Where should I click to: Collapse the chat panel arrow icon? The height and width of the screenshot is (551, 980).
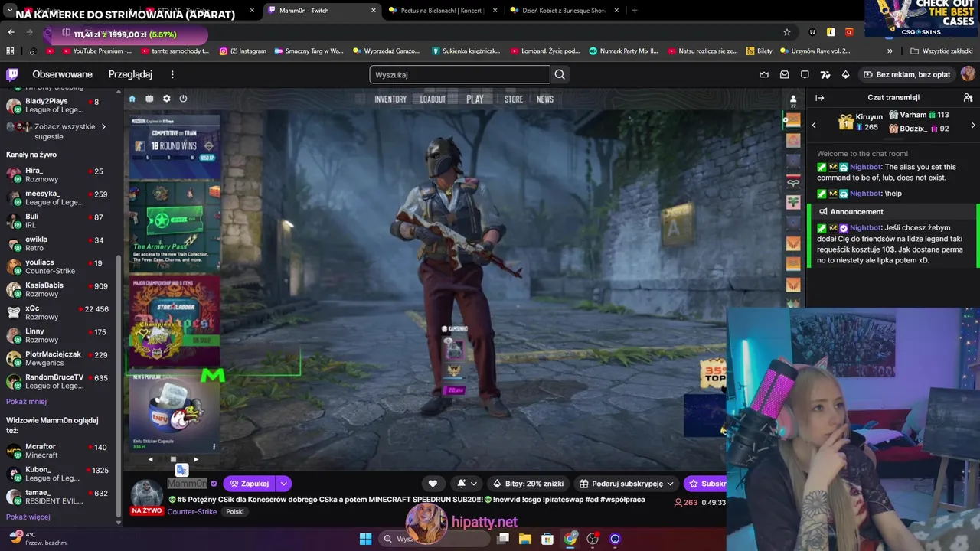tap(819, 98)
